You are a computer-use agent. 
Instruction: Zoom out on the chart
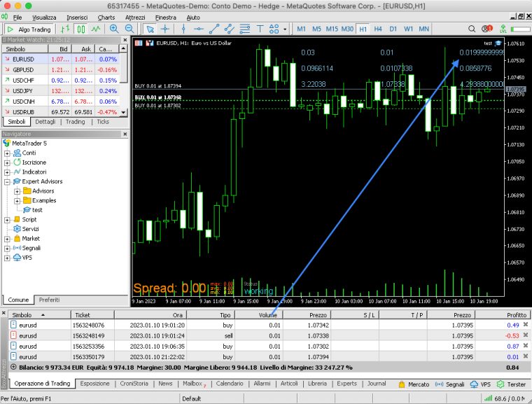pyautogui.click(x=129, y=29)
